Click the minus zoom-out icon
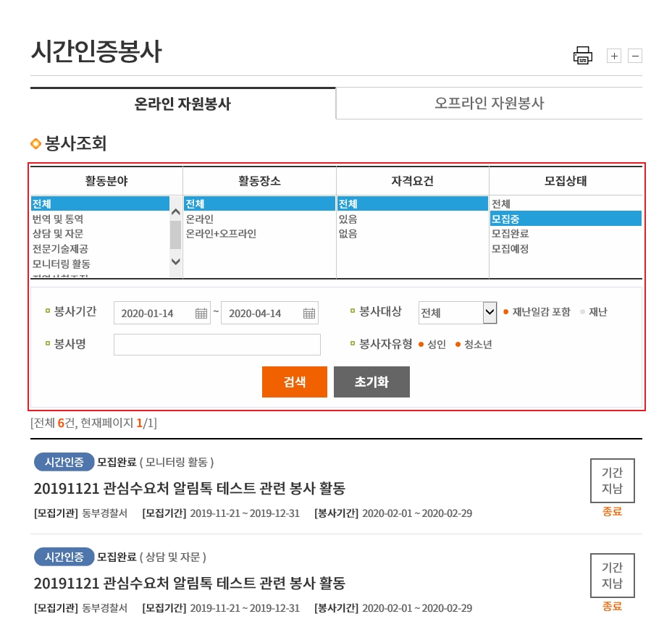 pyautogui.click(x=635, y=56)
